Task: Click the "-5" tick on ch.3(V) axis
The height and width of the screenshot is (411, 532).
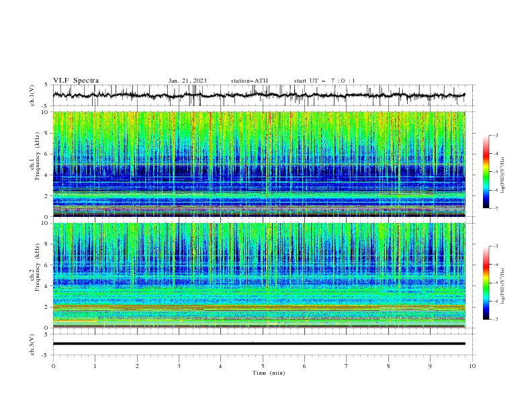Action: (46, 355)
